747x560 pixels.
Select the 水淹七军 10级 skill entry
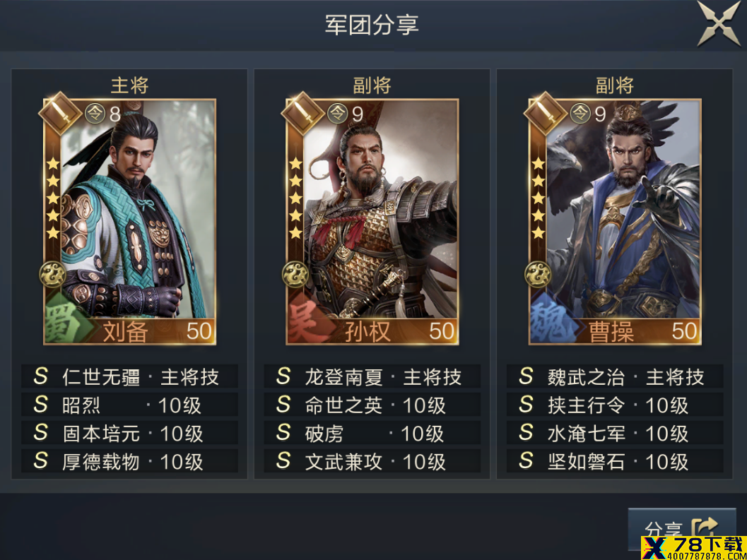pos(615,433)
